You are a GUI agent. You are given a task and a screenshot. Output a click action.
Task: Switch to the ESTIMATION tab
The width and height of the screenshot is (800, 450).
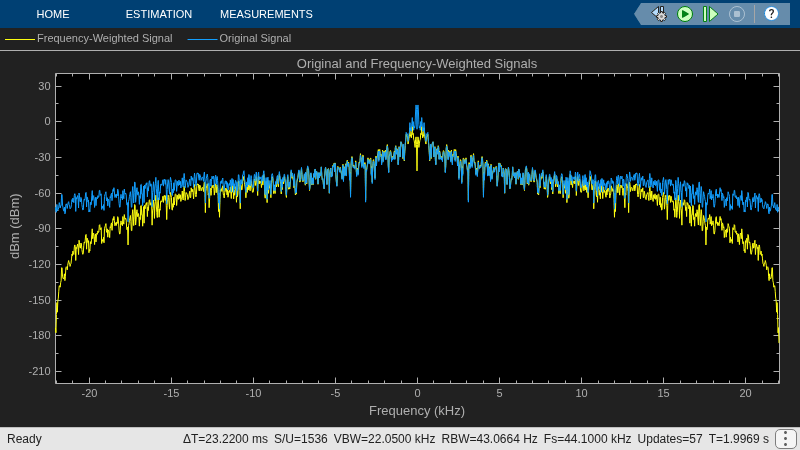[x=159, y=14]
